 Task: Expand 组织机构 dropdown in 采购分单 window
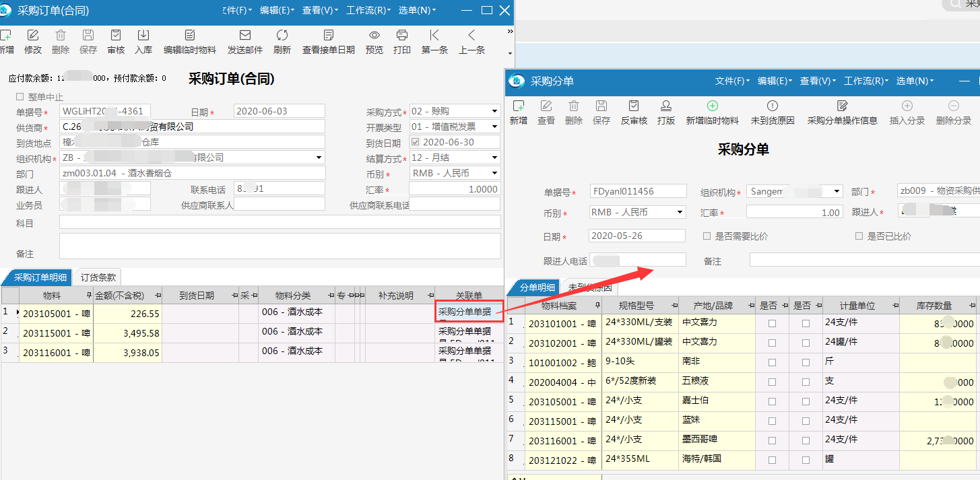pos(837,191)
